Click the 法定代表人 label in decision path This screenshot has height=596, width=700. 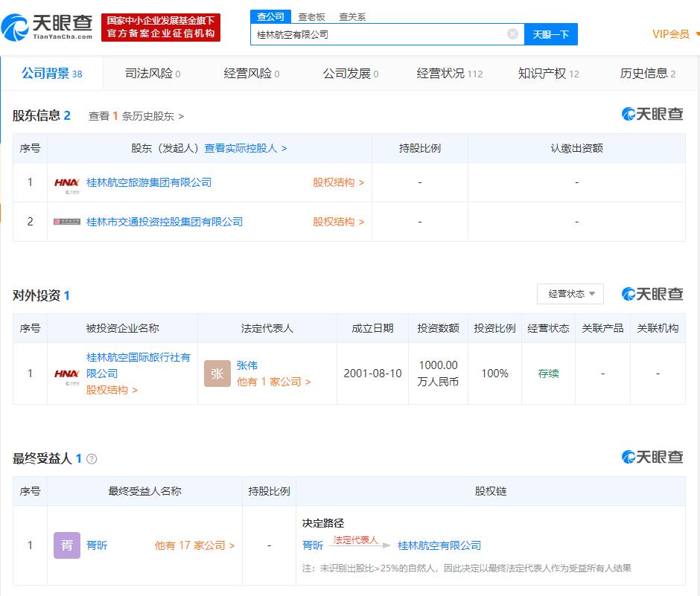click(x=355, y=539)
